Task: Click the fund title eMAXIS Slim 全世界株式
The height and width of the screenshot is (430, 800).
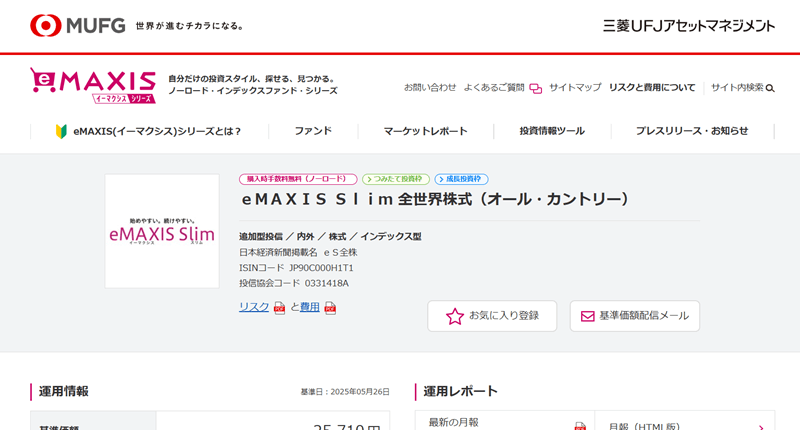Action: click(435, 199)
